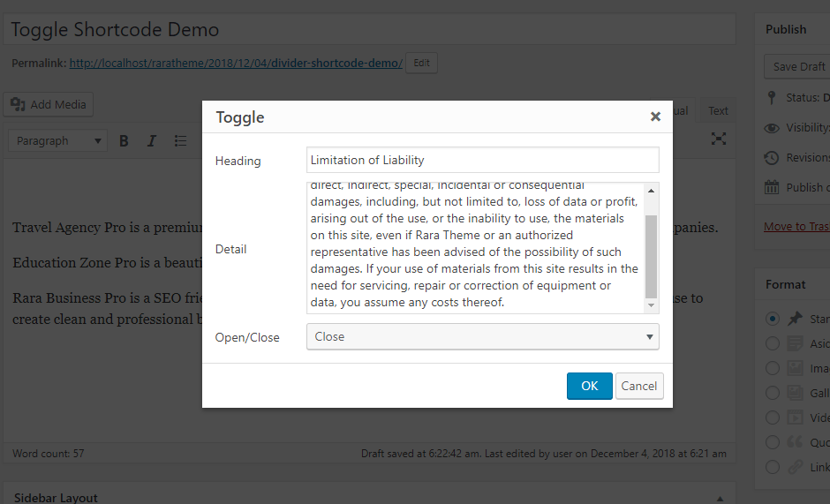Click the Publish calendar icon
Viewport: 830px width, 504px height.
tap(773, 187)
